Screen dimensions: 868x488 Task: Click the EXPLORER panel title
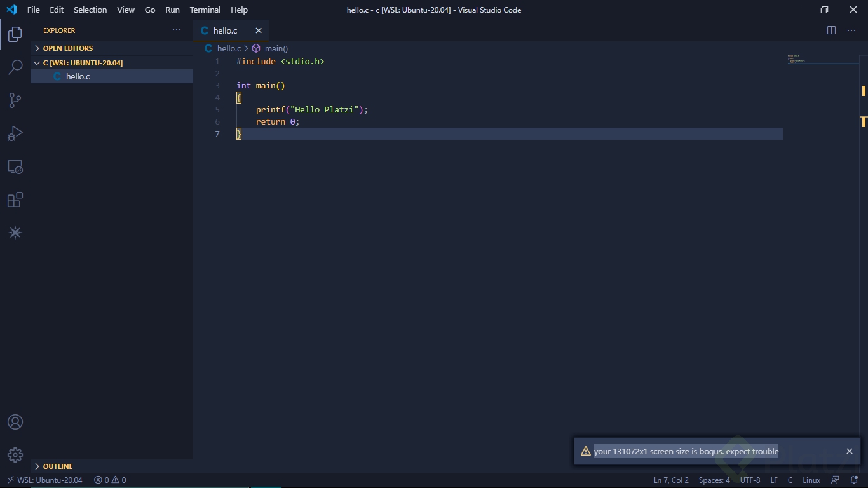pyautogui.click(x=59, y=30)
